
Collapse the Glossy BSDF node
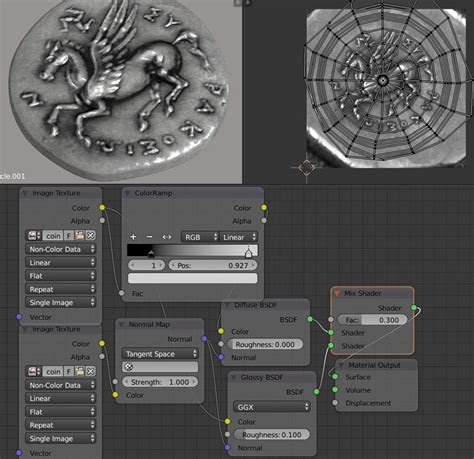(234, 377)
